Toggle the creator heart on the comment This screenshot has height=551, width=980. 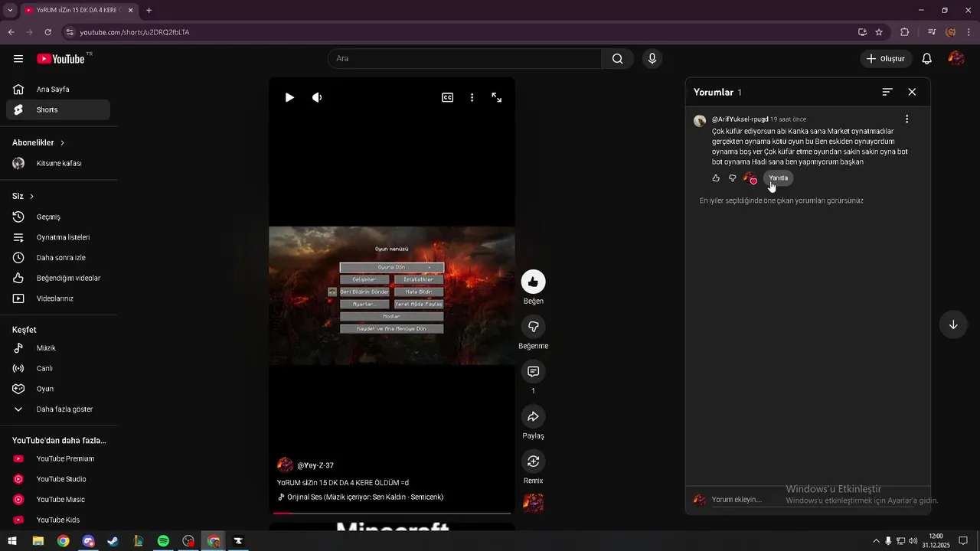[750, 178]
